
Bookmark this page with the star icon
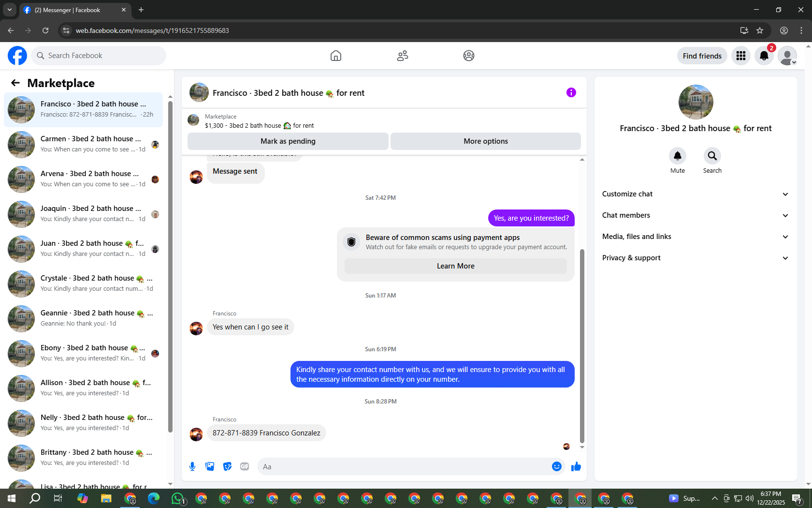(x=760, y=30)
